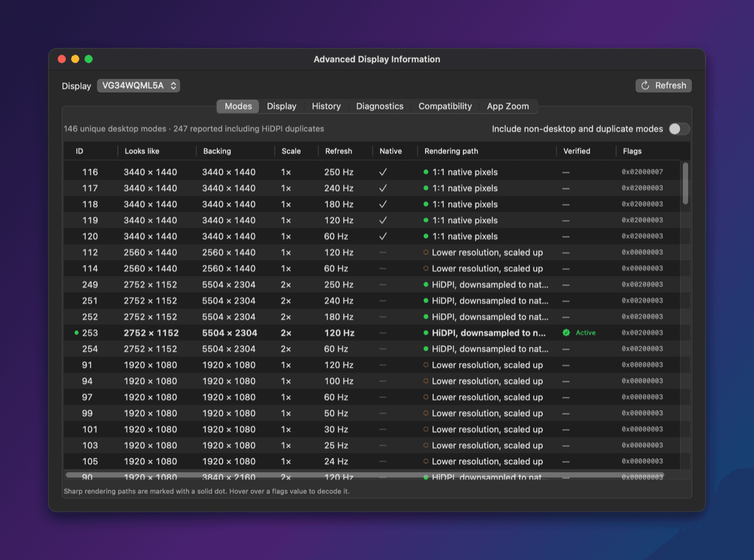Viewport: 754px width, 560px height.
Task: Select the "30 Hz" refresh cell
Action: 336,430
